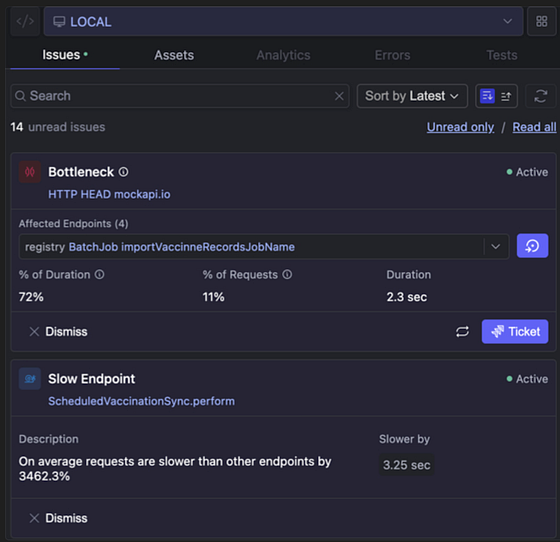Image resolution: width=560 pixels, height=542 pixels.
Task: Open the HTTP HEAD mockapi.io link
Action: pos(109,194)
